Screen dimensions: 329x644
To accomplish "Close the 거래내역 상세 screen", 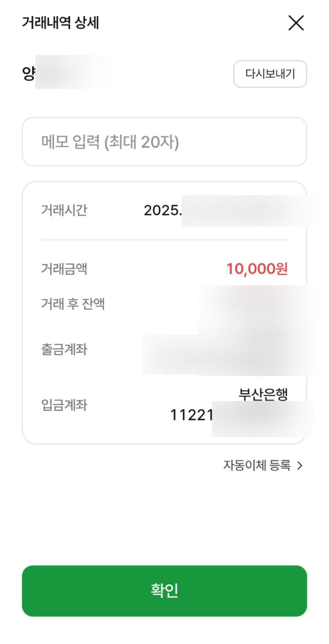I will [x=296, y=23].
